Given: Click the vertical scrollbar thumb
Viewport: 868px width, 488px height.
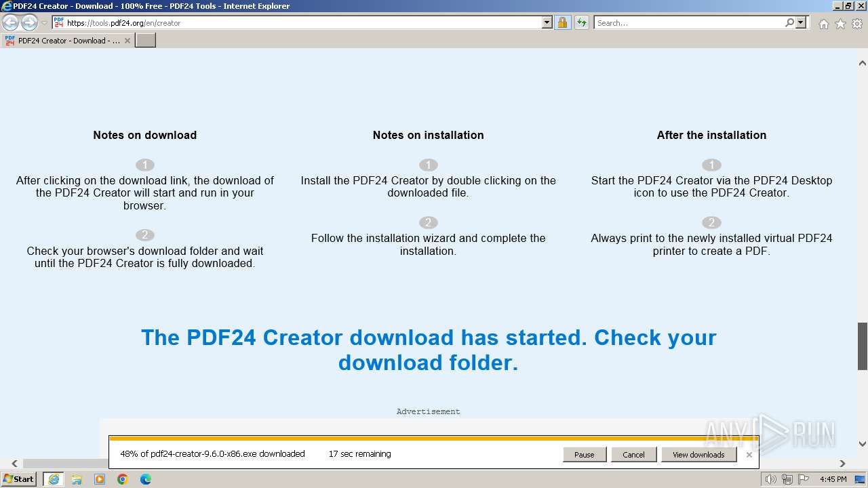Looking at the screenshot, I should pyautogui.click(x=863, y=346).
